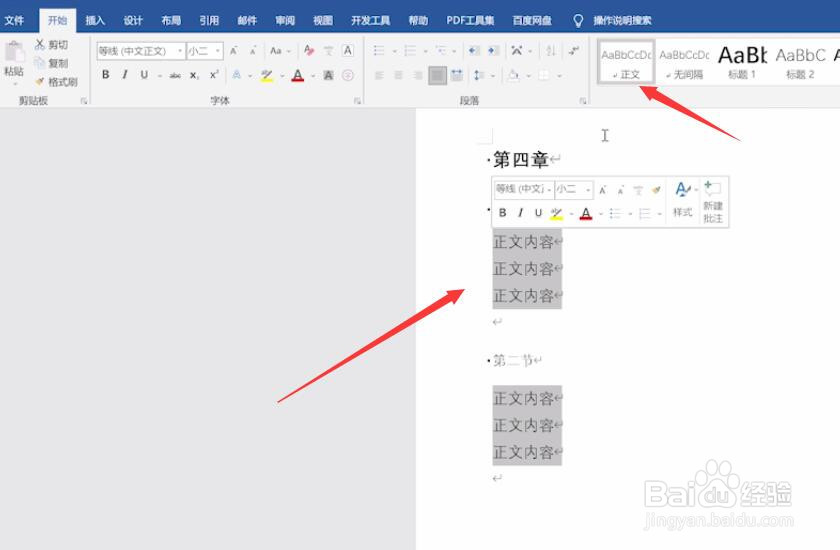Image resolution: width=840 pixels, height=550 pixels.
Task: Open numbering list dropdown in ribbon
Action: pyautogui.click(x=425, y=51)
